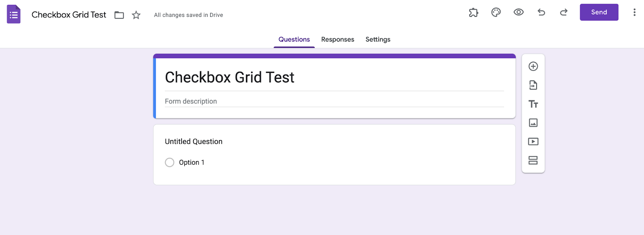Viewport: 644px width, 235px height.
Task: Preview the form with eye icon
Action: click(x=518, y=12)
